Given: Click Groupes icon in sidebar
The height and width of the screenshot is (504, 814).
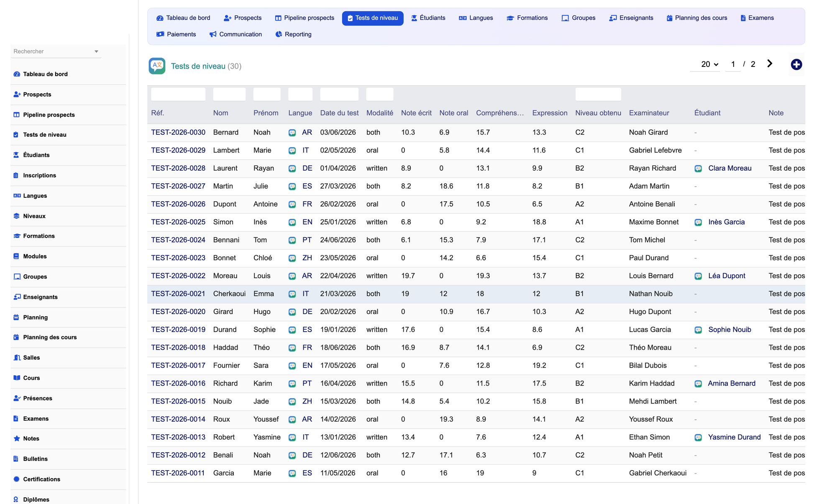Looking at the screenshot, I should pos(17,276).
